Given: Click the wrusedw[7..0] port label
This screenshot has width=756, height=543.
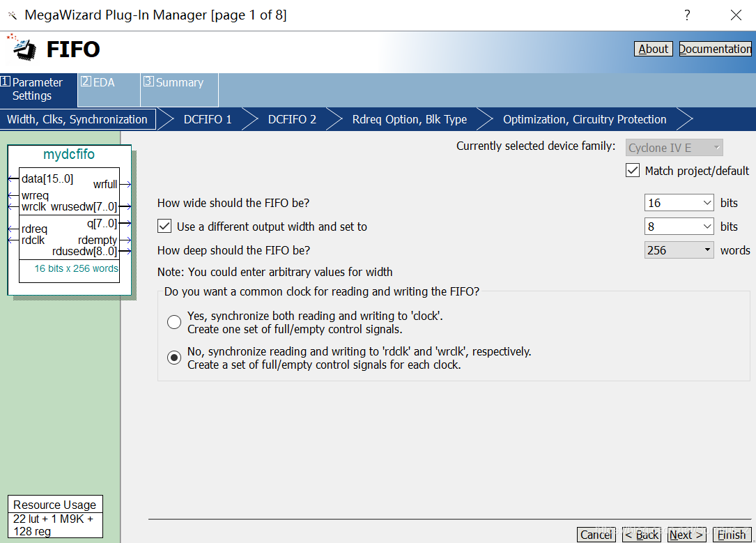Looking at the screenshot, I should click(84, 207).
